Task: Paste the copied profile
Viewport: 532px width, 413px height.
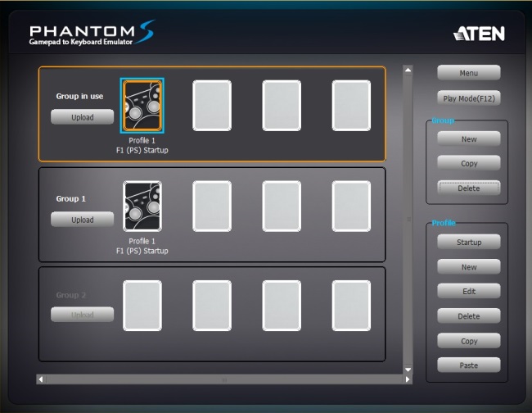Action: click(x=468, y=365)
